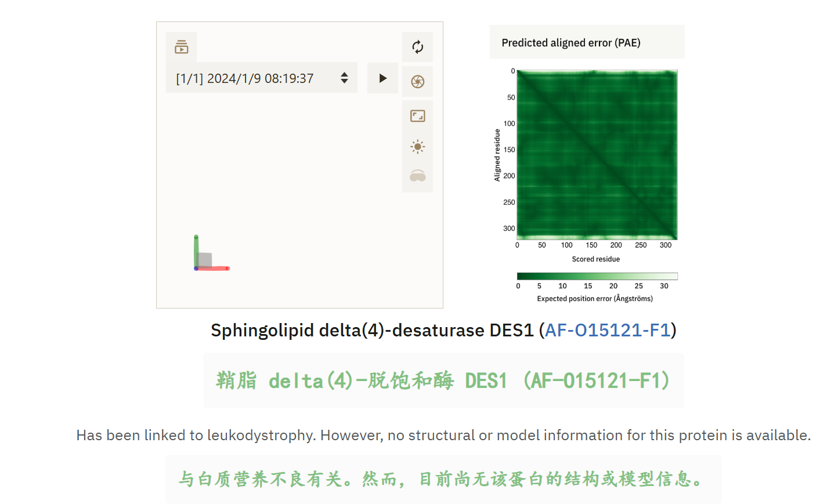Click the Predicted aligned error (PAE) heading

(571, 43)
